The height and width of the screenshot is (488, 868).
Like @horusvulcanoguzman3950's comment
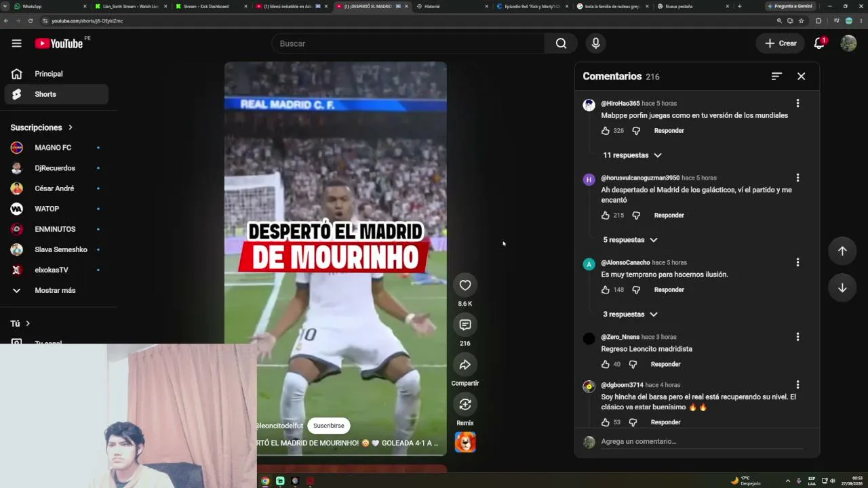point(606,216)
